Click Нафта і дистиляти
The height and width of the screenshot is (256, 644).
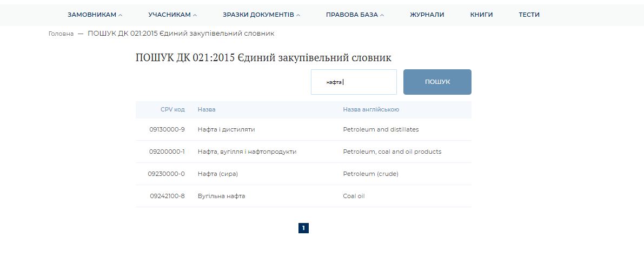point(227,129)
